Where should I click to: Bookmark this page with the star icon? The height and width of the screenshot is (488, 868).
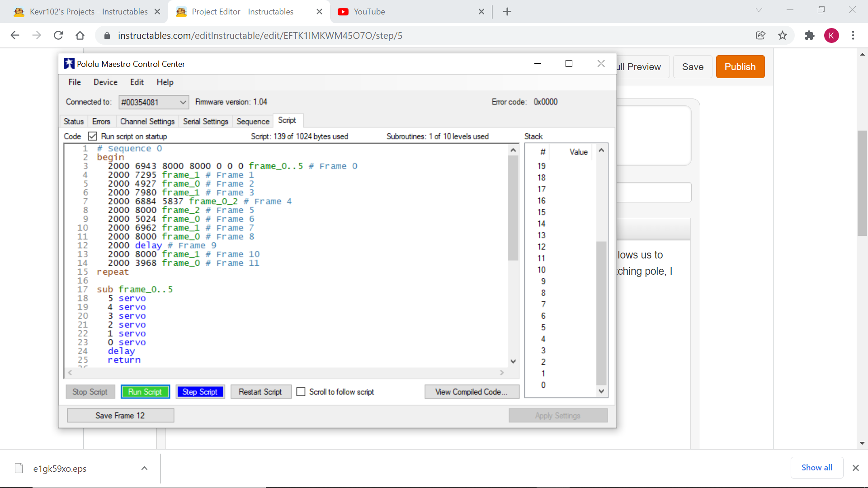[x=783, y=35]
